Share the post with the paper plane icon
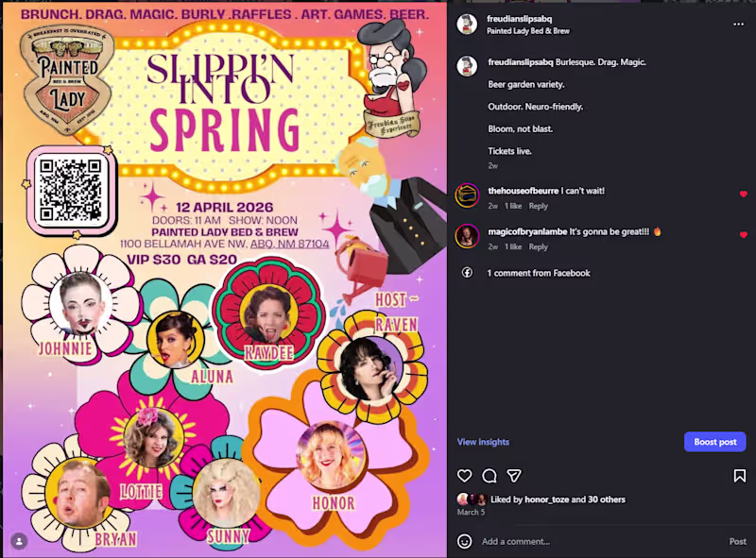Screen dimensions: 756x558 (x=514, y=476)
